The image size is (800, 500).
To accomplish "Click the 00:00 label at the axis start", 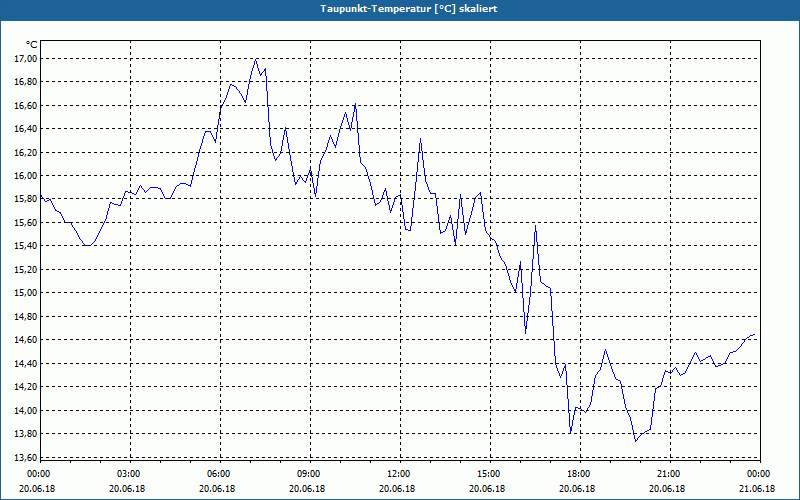I will click(x=38, y=474).
